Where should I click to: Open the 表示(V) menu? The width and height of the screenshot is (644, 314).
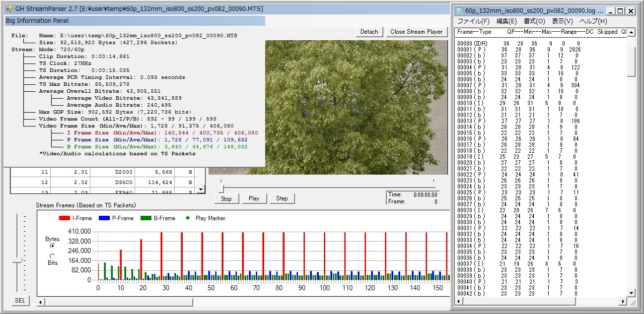pos(562,21)
